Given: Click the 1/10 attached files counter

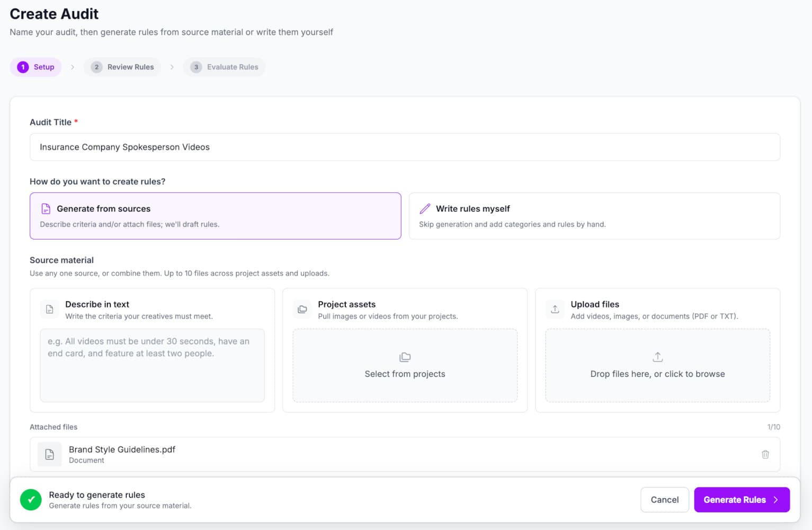Looking at the screenshot, I should [x=773, y=427].
